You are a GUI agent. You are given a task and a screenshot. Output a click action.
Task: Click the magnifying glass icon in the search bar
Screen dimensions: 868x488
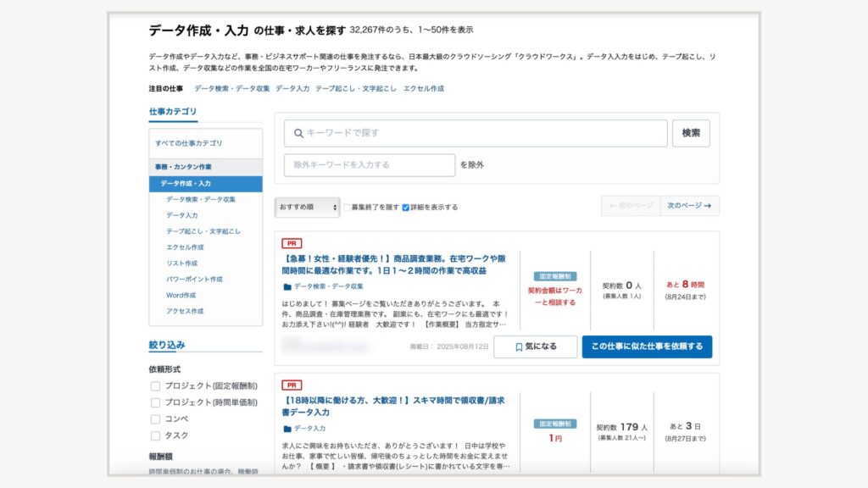coord(299,132)
